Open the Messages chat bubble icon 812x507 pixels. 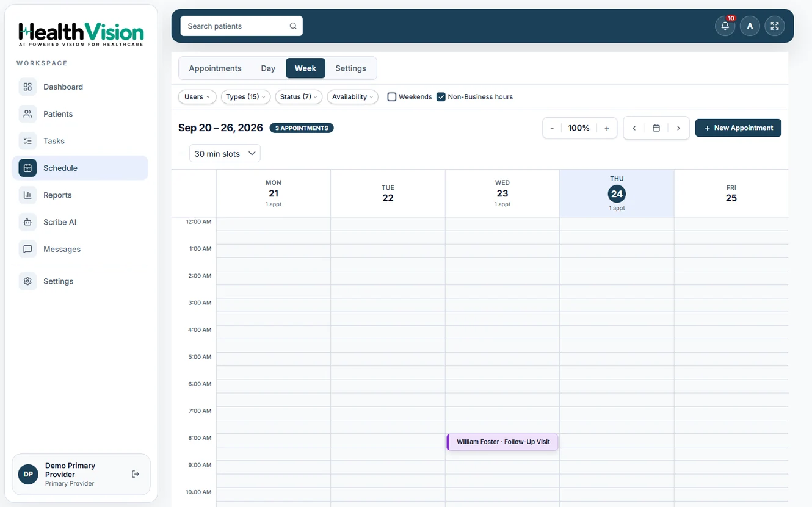[27, 249]
